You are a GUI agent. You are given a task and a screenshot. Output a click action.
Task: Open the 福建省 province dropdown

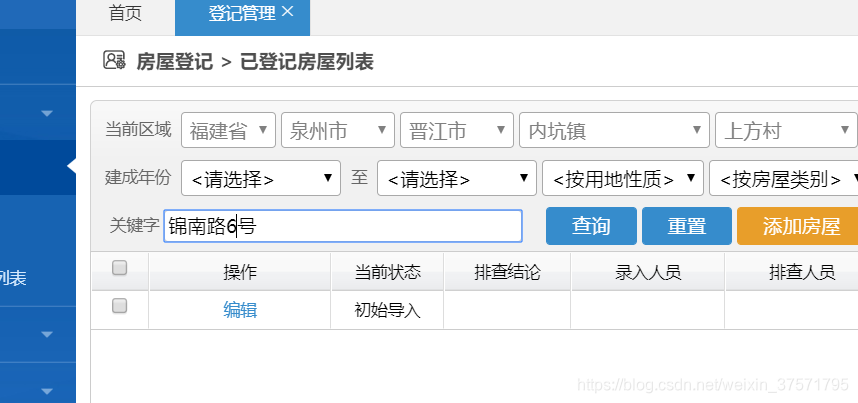[x=228, y=130]
